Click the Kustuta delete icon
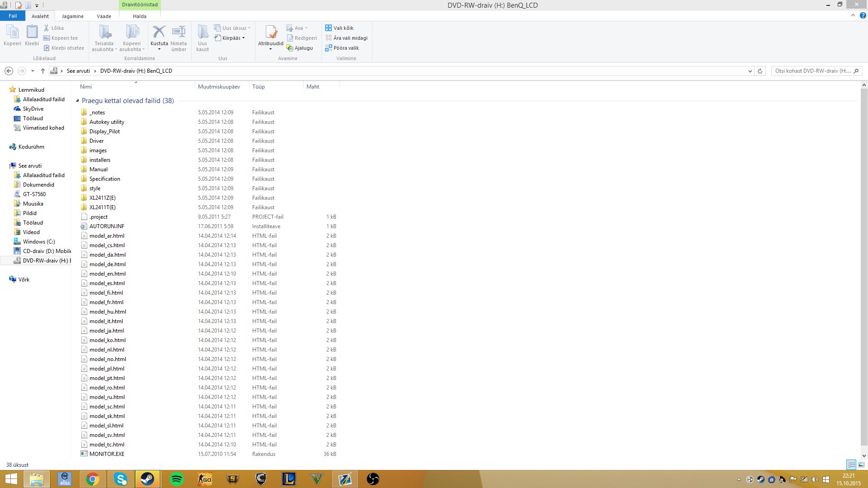 [x=159, y=32]
